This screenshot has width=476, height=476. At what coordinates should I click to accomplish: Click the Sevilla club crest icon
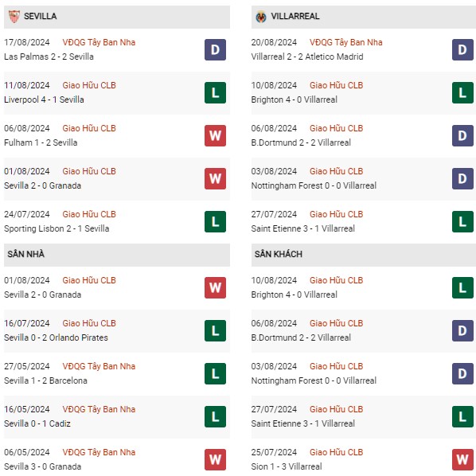click(x=14, y=17)
